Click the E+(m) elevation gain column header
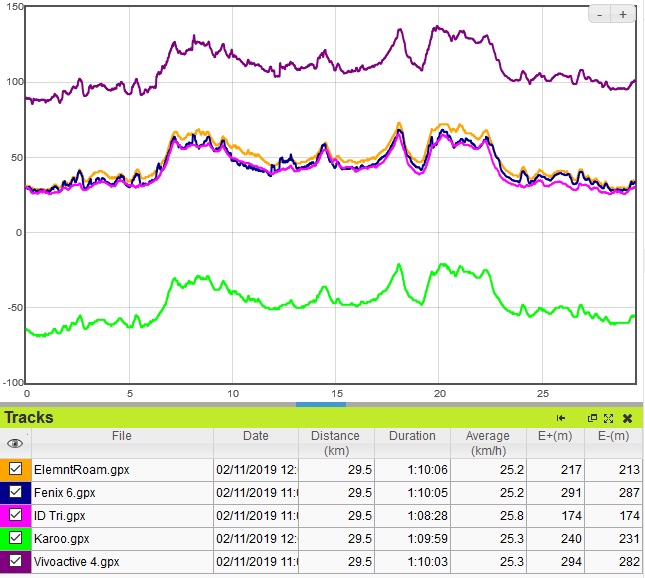645x578 pixels. click(555, 436)
